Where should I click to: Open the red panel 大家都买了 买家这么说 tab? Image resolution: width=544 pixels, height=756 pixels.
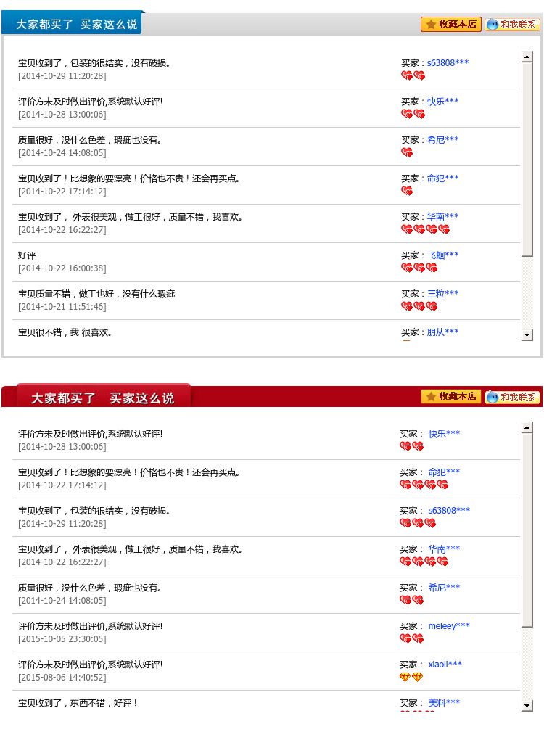103,397
